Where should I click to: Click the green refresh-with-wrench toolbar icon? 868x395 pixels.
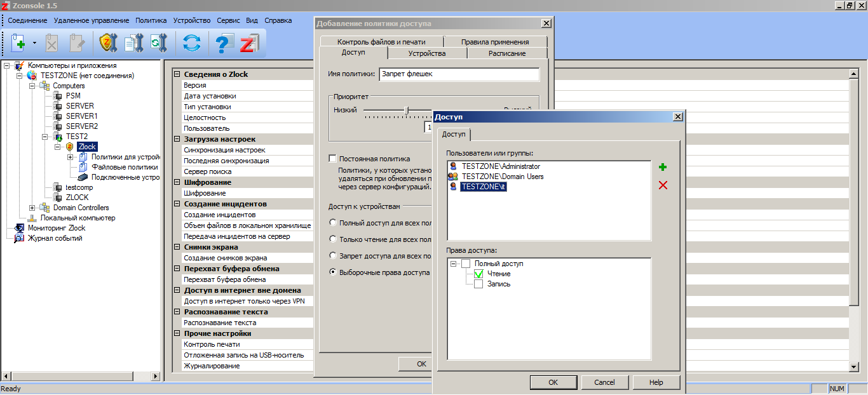158,43
